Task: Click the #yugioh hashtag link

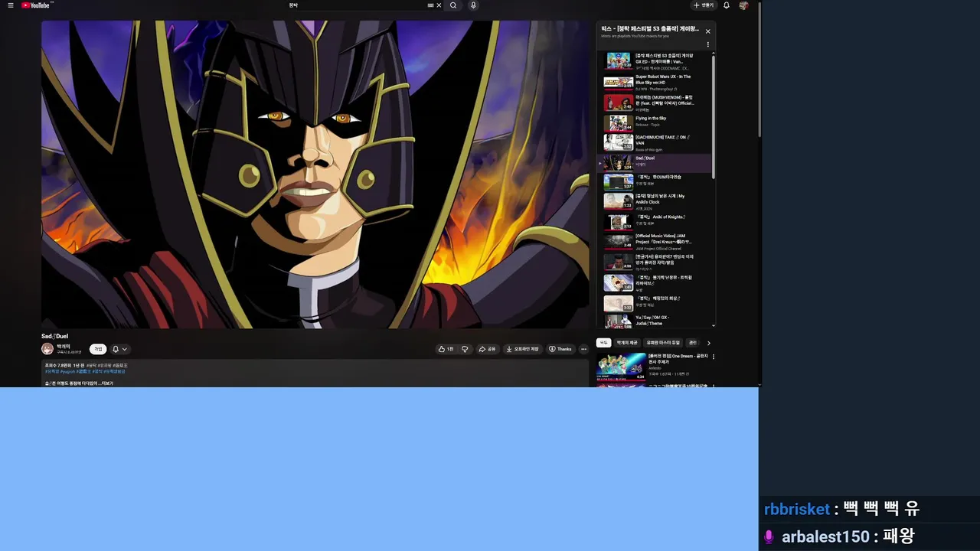Action: coord(67,371)
